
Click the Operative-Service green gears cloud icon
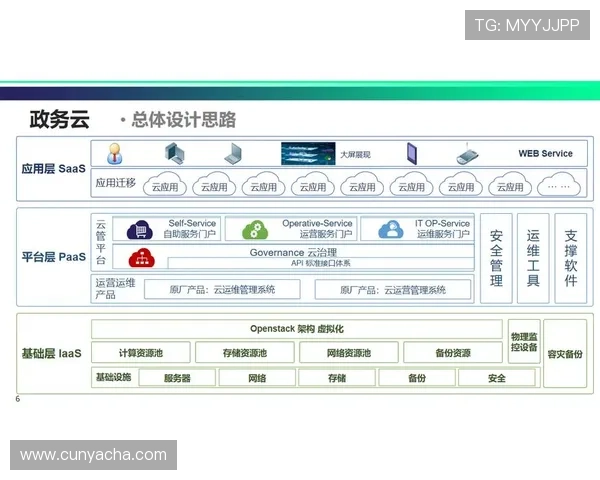[x=255, y=230]
